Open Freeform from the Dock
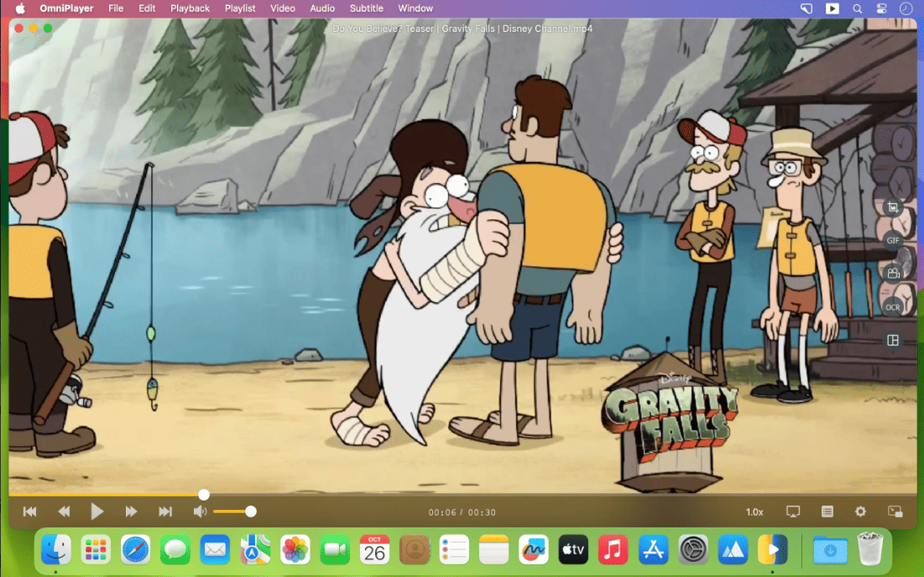924x577 pixels. click(x=533, y=550)
